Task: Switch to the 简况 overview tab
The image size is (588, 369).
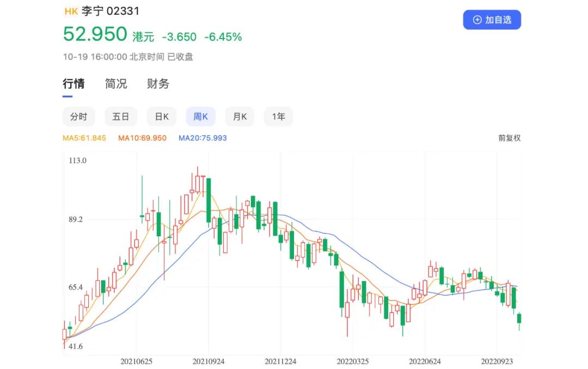Action: point(115,84)
